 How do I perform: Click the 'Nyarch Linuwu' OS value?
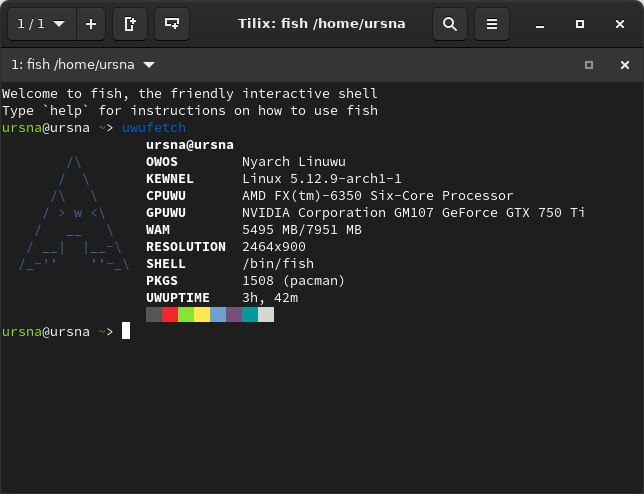[x=294, y=161]
